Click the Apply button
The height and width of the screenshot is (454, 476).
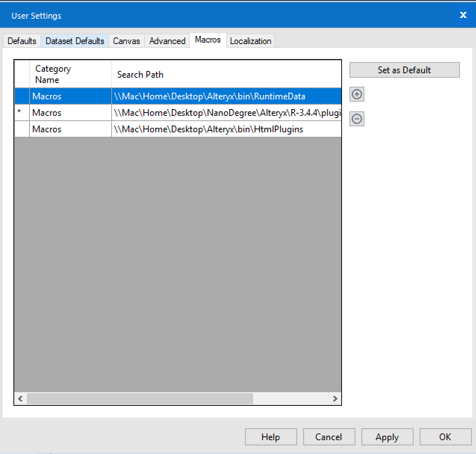point(387,437)
